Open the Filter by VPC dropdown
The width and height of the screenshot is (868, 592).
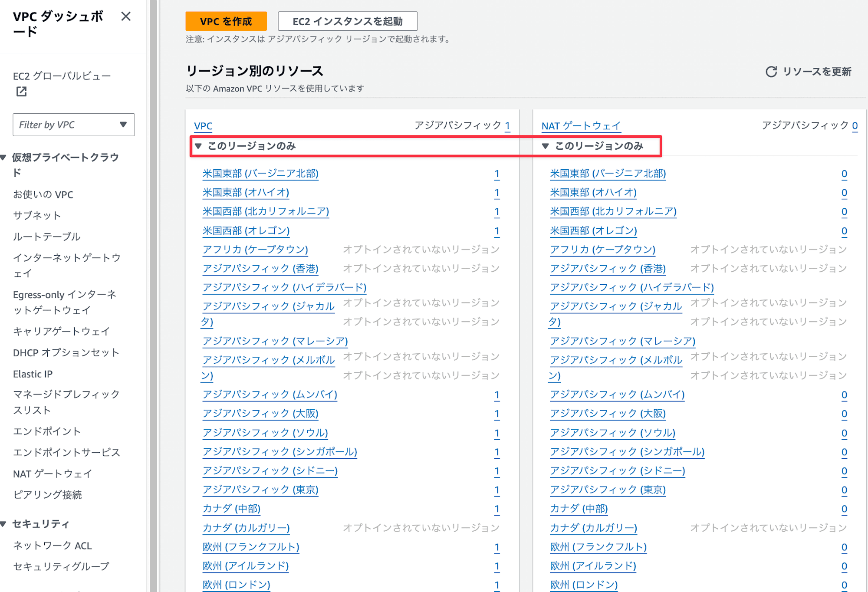point(74,125)
